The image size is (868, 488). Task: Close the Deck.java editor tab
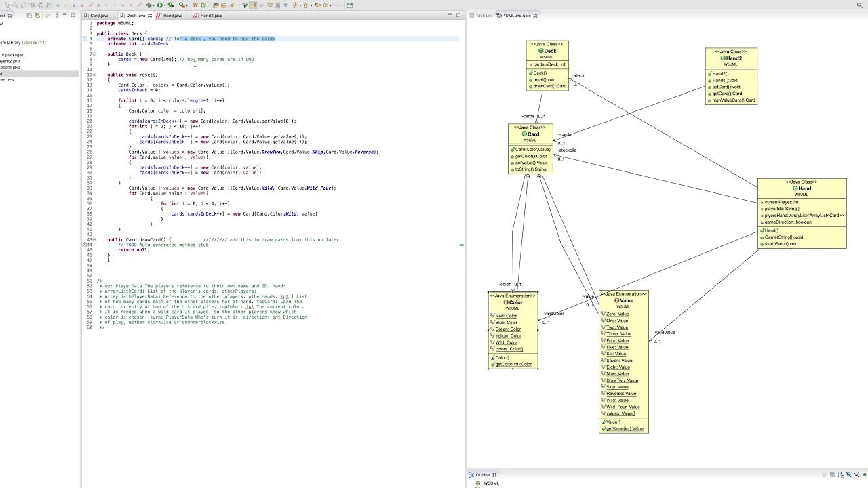(x=149, y=16)
